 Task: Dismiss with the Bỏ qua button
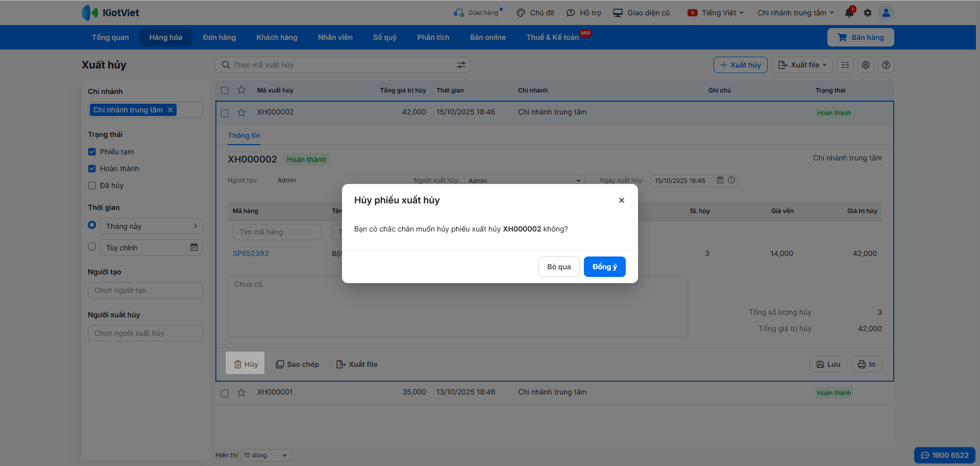(559, 267)
